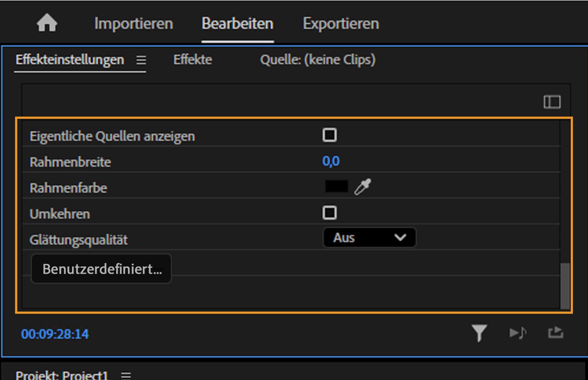Switch to the Effekte tab
588x380 pixels.
coord(192,59)
